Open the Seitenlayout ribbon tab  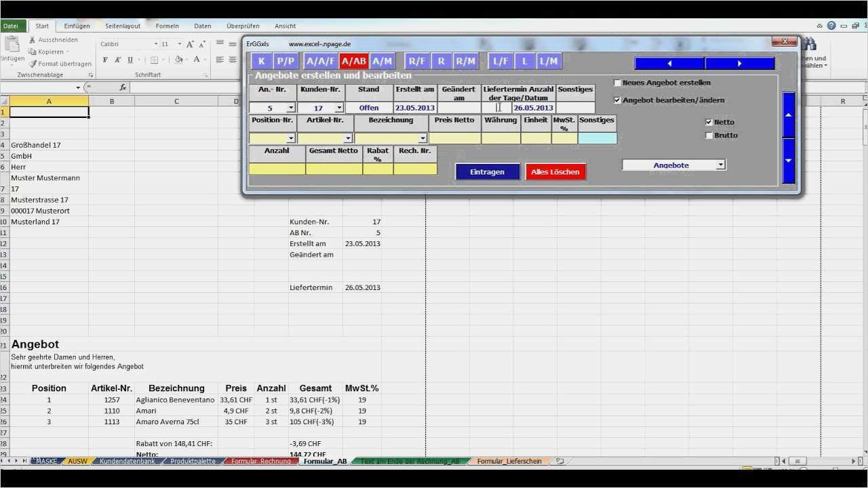pyautogui.click(x=123, y=26)
